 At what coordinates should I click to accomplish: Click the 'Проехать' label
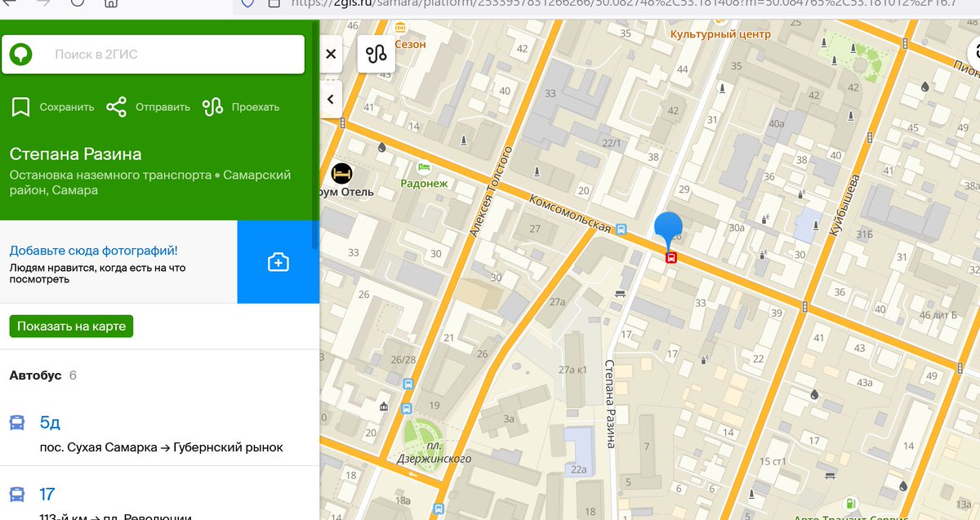[x=256, y=107]
